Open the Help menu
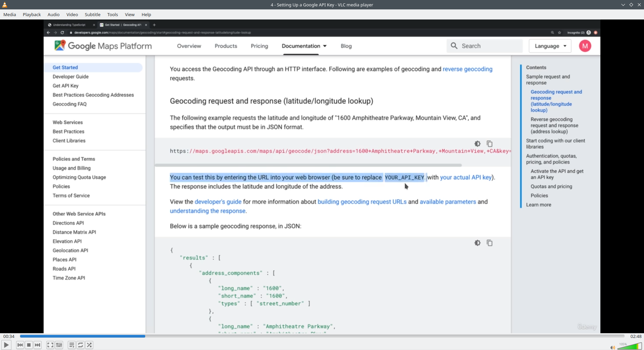The height and width of the screenshot is (350, 644). pyautogui.click(x=146, y=14)
